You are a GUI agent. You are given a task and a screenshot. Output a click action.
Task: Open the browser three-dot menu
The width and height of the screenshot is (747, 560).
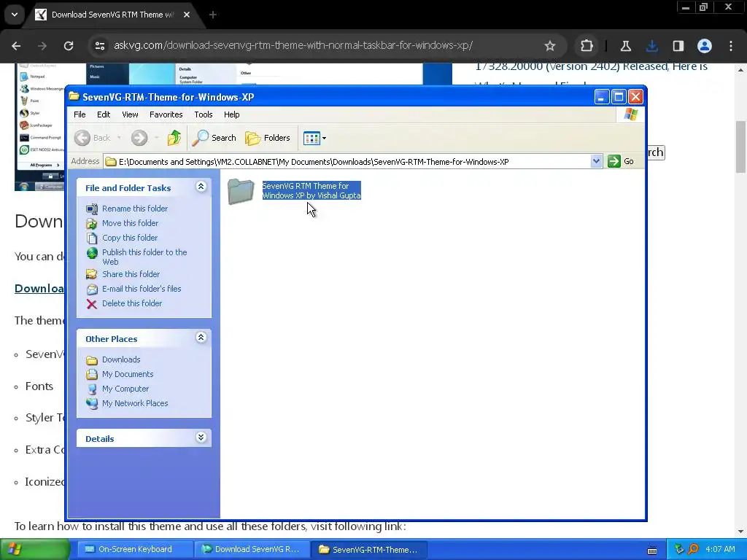731,46
